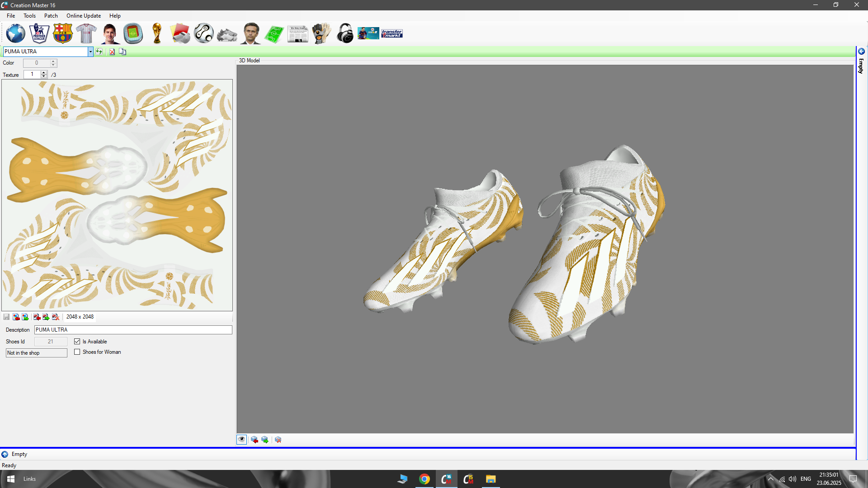Export RX3 texture file with green arrow

tap(46, 317)
